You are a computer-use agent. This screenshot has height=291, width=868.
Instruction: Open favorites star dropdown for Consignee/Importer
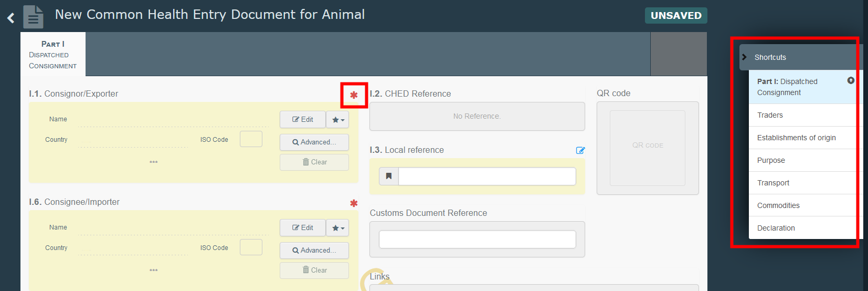338,228
